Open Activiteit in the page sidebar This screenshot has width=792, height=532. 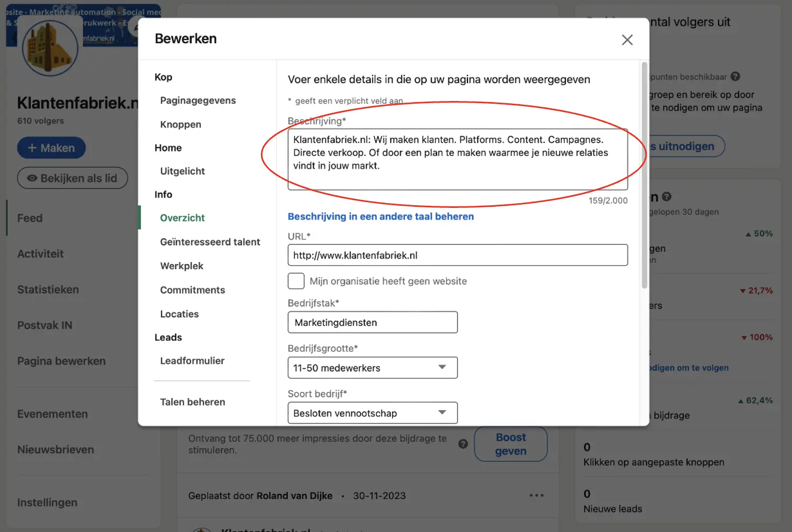40,254
